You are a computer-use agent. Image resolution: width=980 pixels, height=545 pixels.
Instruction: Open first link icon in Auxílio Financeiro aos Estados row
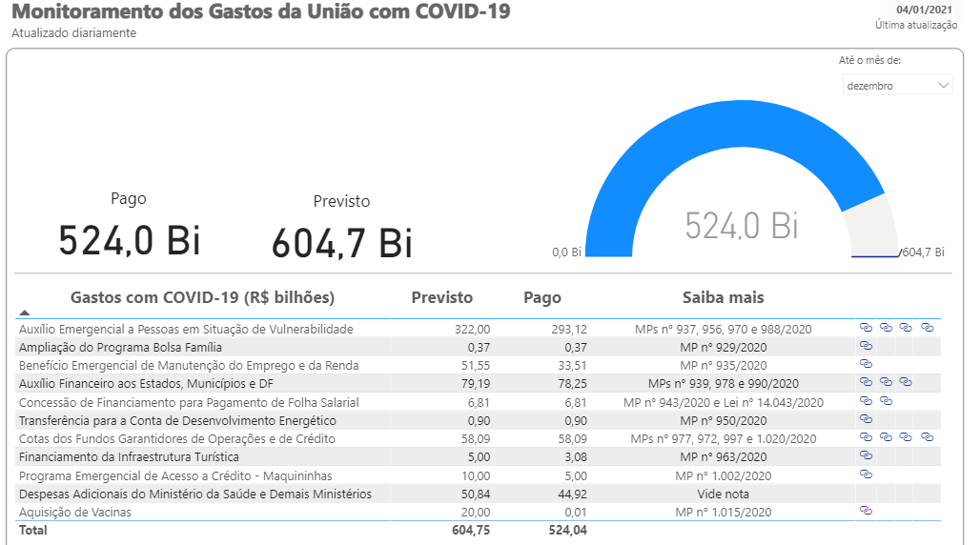[x=866, y=381]
